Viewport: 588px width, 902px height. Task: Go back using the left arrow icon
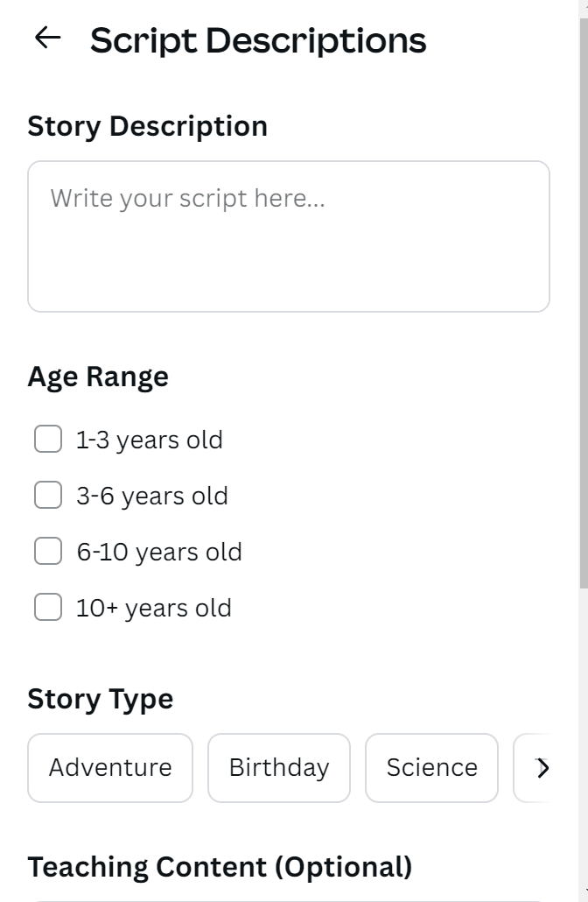[47, 38]
